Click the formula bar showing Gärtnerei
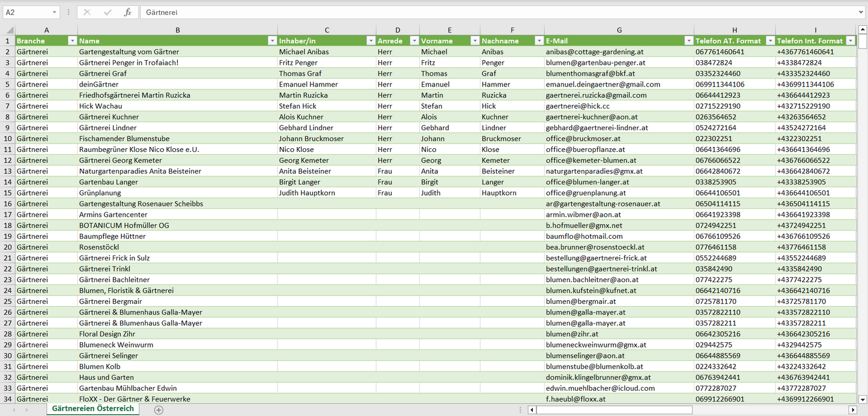 pyautogui.click(x=481, y=12)
